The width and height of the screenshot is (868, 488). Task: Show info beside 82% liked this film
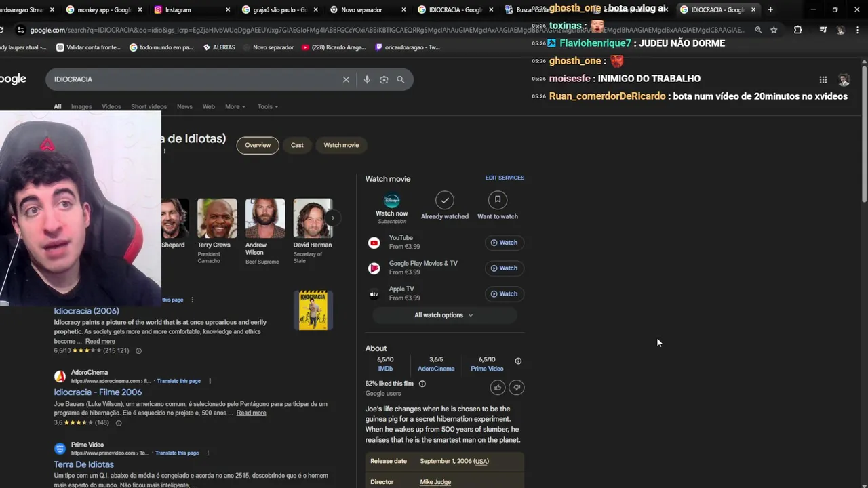[x=422, y=384]
